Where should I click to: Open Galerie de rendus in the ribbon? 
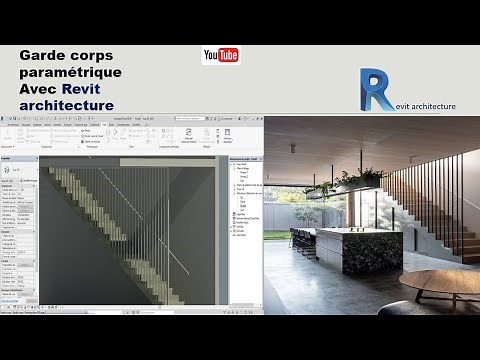coord(90,142)
